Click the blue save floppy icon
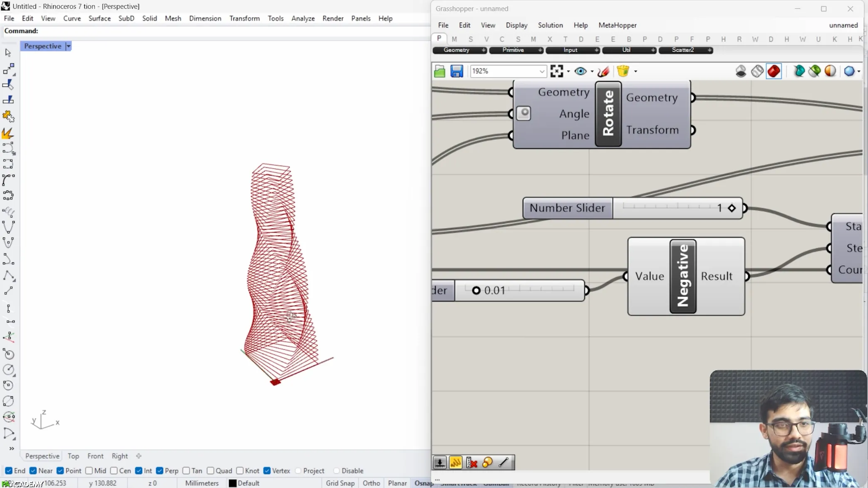The height and width of the screenshot is (488, 868). [x=456, y=71]
